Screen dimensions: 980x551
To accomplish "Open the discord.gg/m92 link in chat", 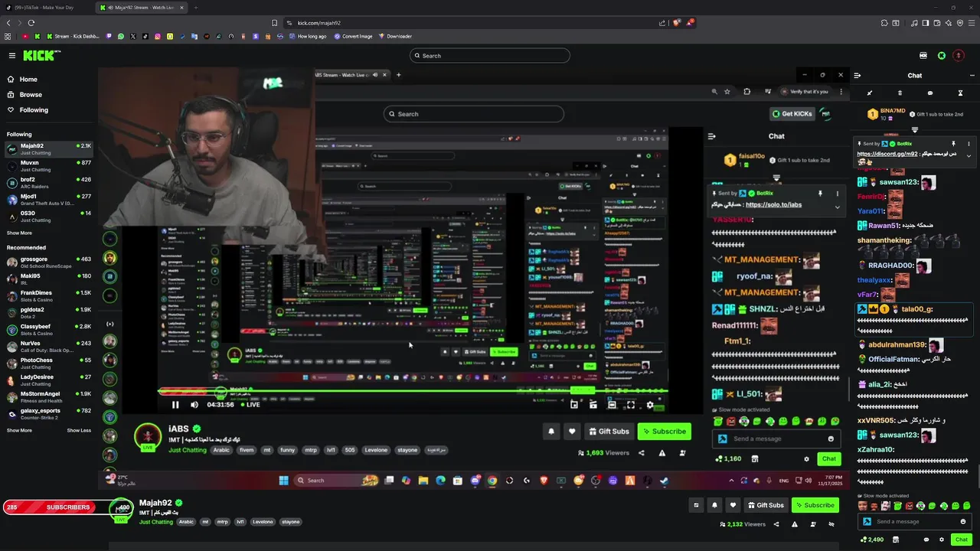I will [887, 154].
